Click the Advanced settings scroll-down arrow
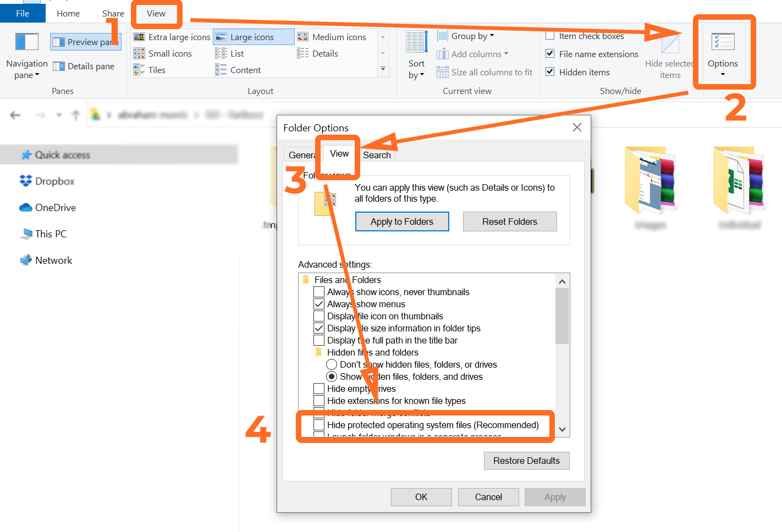The width and height of the screenshot is (782, 532). tap(562, 429)
